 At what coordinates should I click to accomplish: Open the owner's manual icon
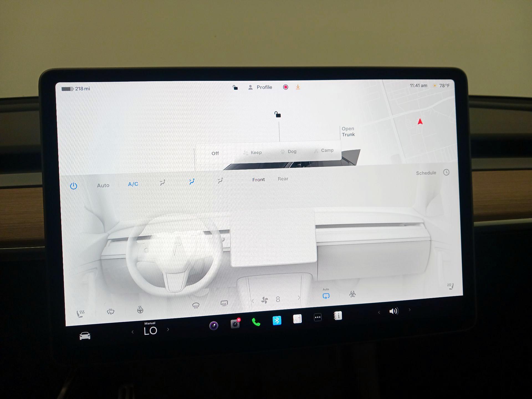pyautogui.click(x=338, y=316)
